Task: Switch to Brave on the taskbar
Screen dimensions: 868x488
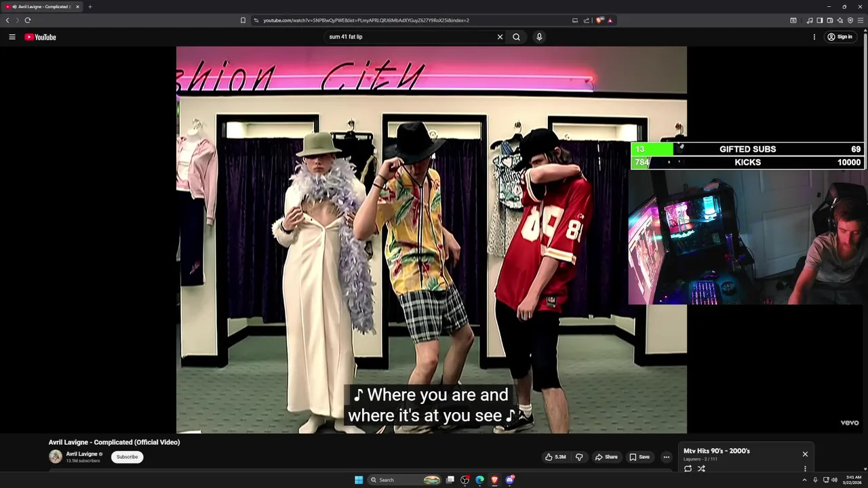Action: tap(494, 480)
